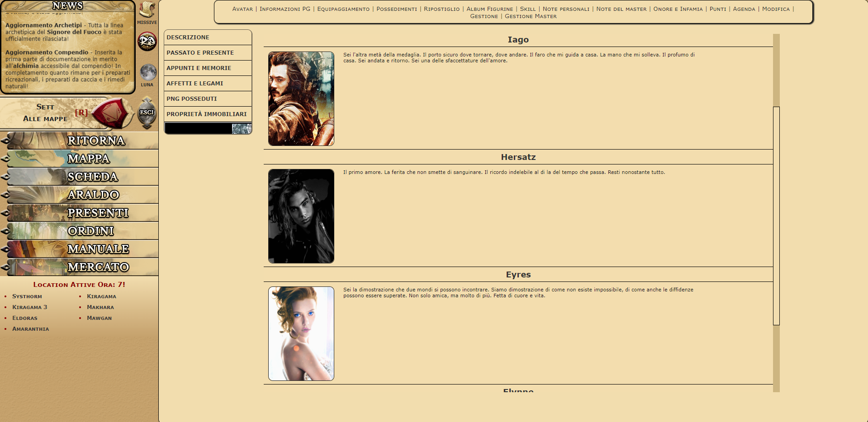
Task: Open Informazioni PG menu item
Action: point(285,9)
